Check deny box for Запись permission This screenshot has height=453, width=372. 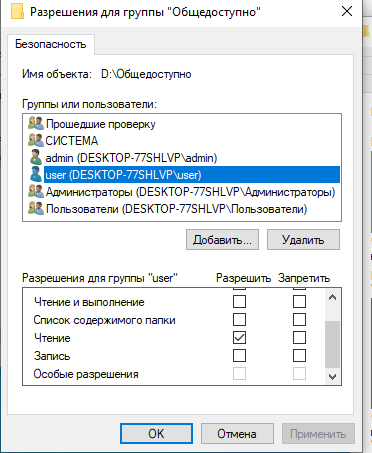click(299, 356)
